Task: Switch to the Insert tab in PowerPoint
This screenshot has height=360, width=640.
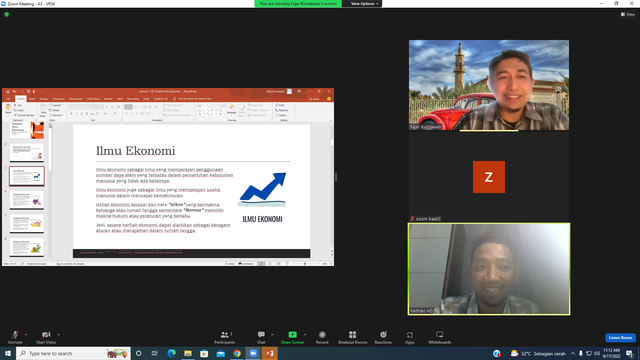Action: (x=32, y=99)
